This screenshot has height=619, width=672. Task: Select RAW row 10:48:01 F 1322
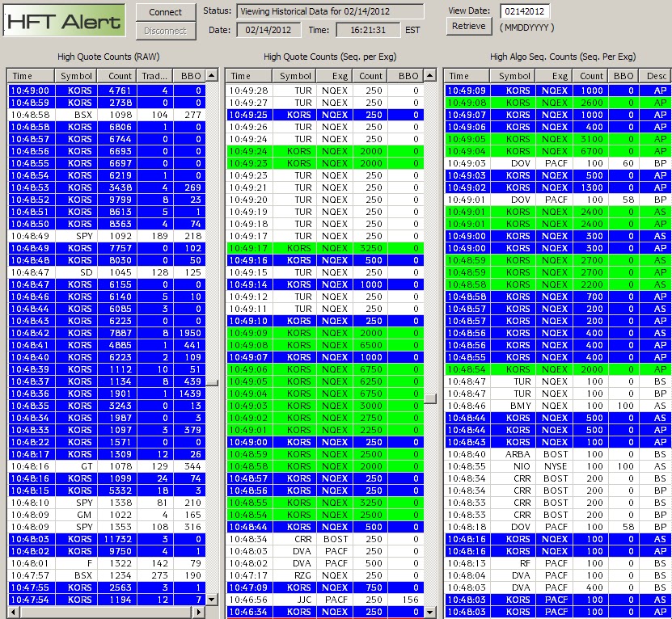(x=107, y=563)
